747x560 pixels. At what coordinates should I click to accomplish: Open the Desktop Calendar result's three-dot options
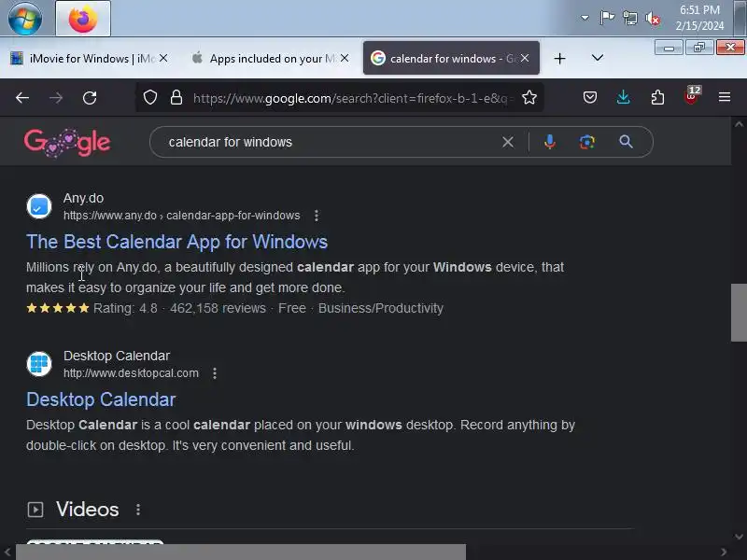pyautogui.click(x=215, y=373)
